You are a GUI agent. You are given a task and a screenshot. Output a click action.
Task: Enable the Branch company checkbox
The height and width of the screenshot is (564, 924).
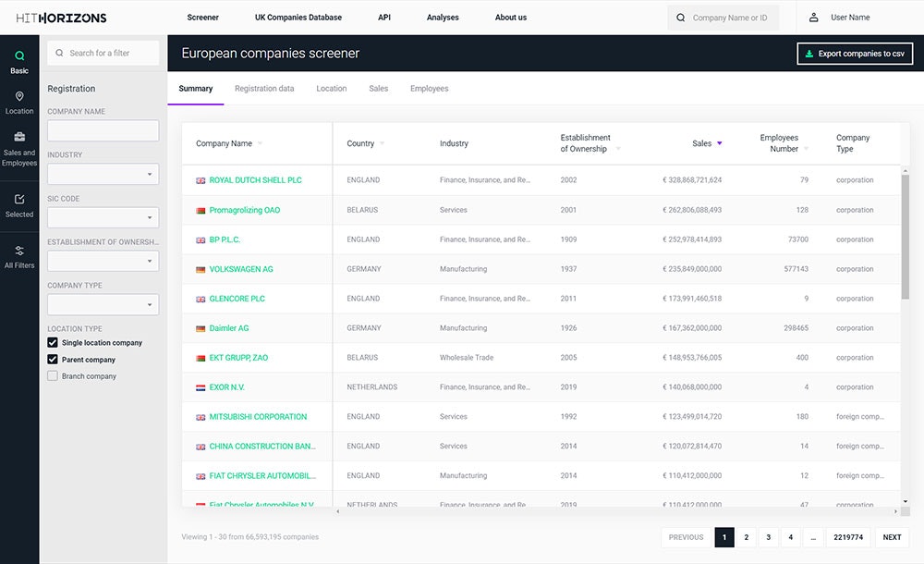[53, 375]
